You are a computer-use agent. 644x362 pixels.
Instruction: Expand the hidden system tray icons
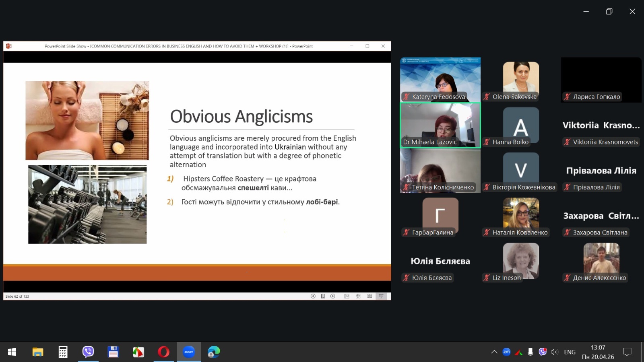click(494, 352)
